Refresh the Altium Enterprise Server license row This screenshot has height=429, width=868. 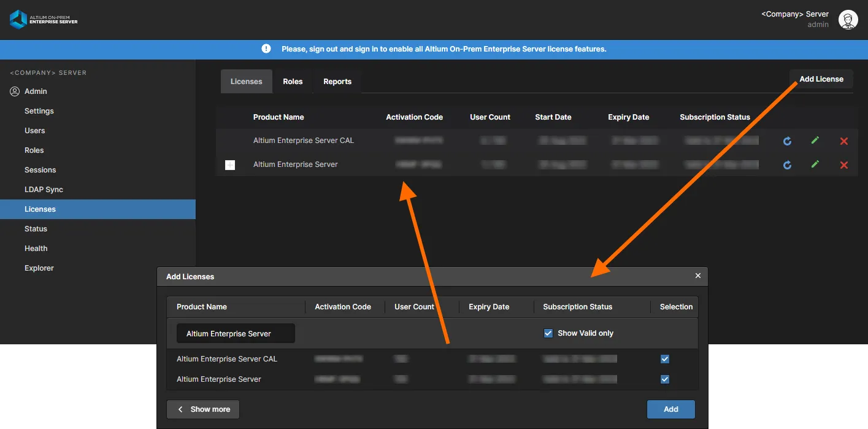[787, 165]
